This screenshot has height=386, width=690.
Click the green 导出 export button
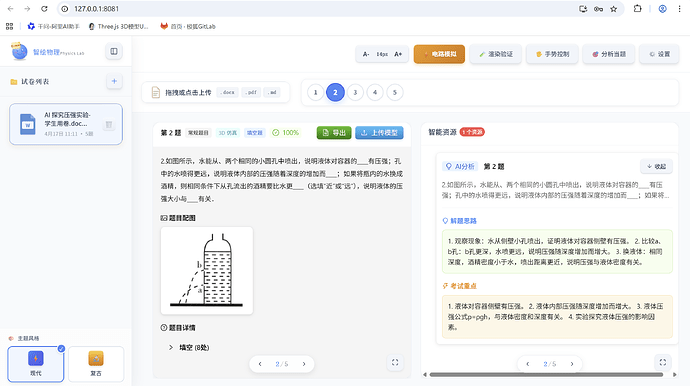pyautogui.click(x=334, y=132)
